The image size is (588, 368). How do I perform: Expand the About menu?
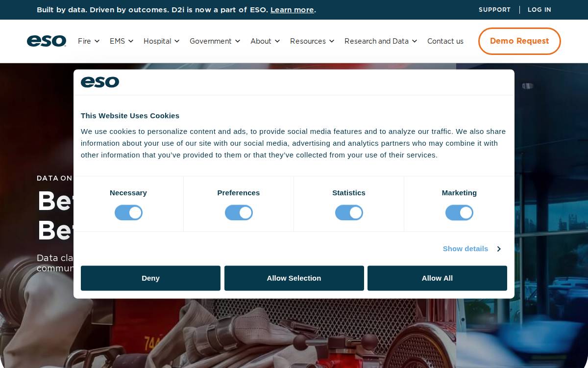[x=265, y=41]
